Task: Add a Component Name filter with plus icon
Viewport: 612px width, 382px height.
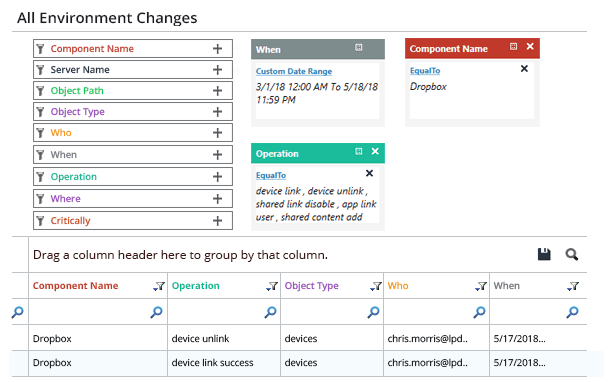Action: (217, 49)
